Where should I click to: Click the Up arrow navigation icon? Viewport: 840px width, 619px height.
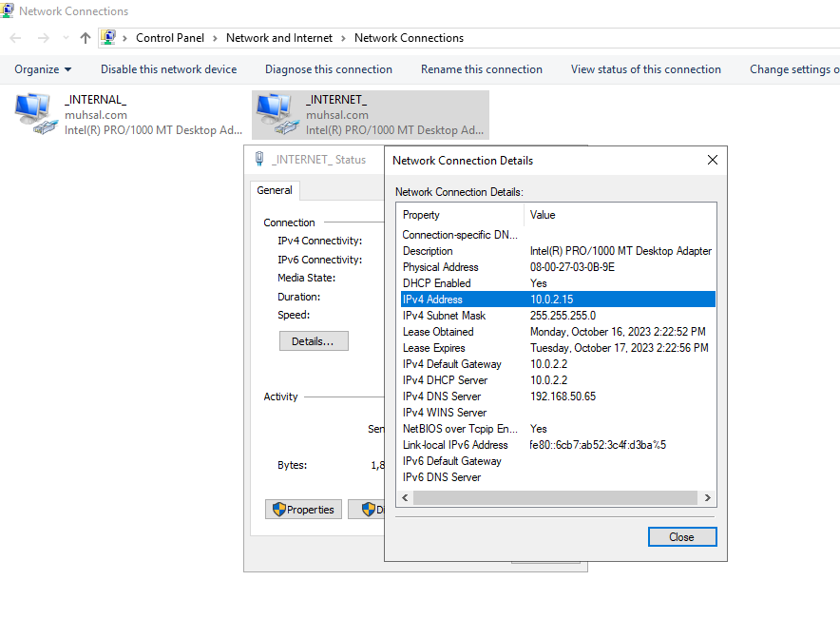tap(86, 38)
